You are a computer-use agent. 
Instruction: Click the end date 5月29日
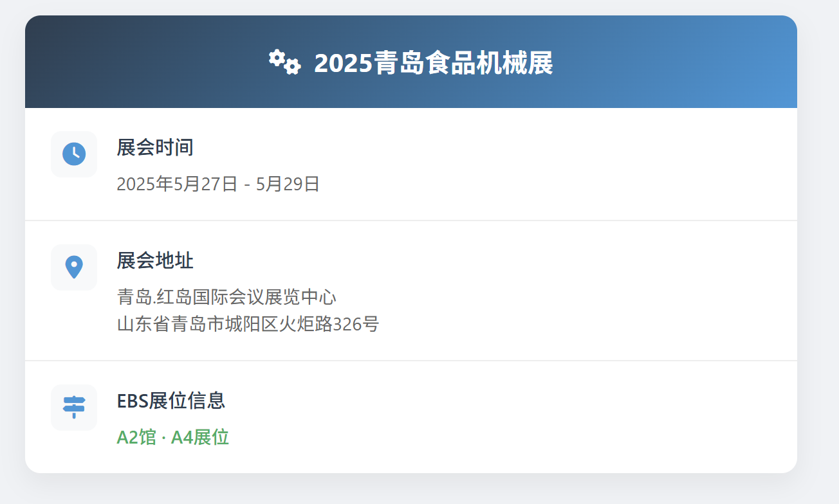click(288, 184)
